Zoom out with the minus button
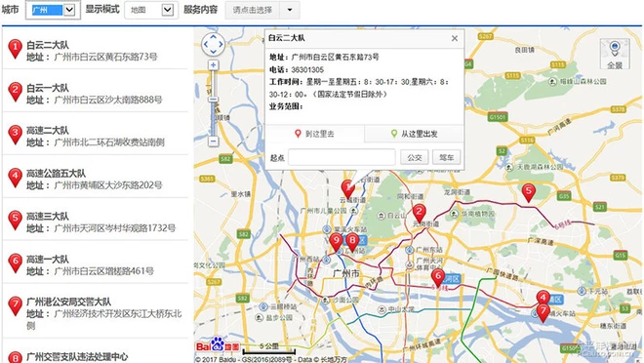 [213, 141]
